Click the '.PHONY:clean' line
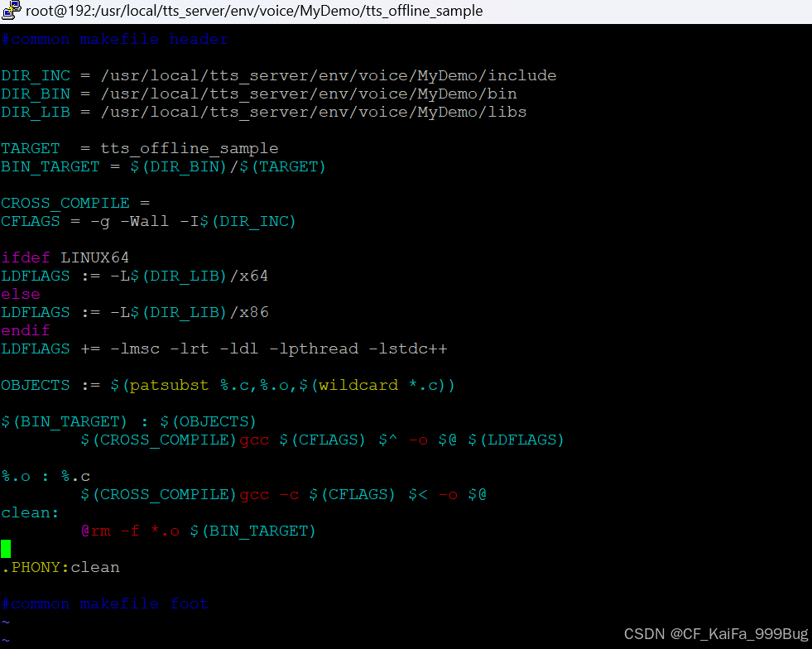Image resolution: width=812 pixels, height=649 pixels. 60,568
